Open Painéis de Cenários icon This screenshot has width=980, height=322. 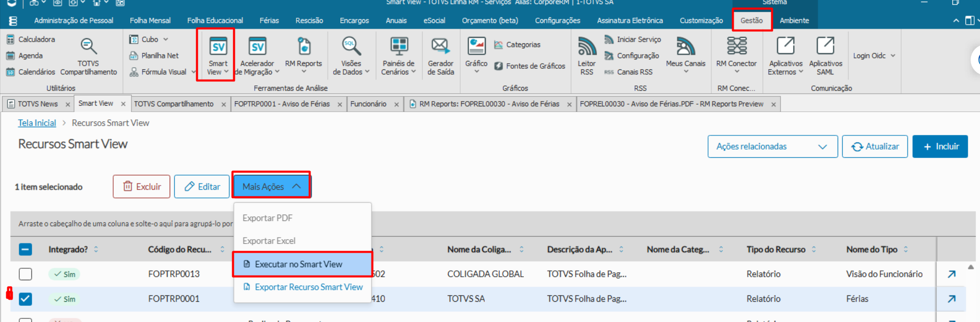(399, 46)
